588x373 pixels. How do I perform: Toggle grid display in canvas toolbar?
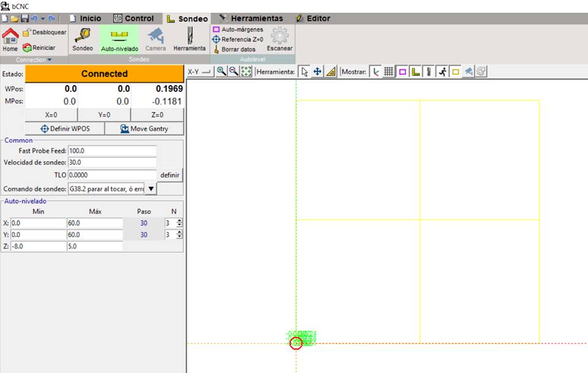point(389,72)
